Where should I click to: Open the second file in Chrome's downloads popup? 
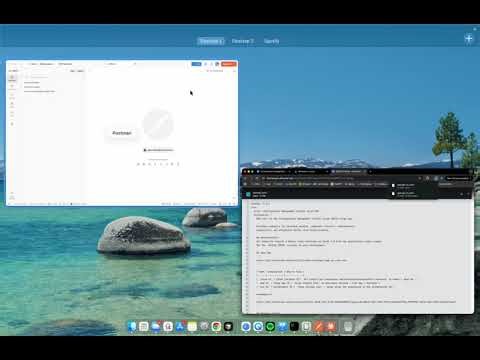pos(413,194)
